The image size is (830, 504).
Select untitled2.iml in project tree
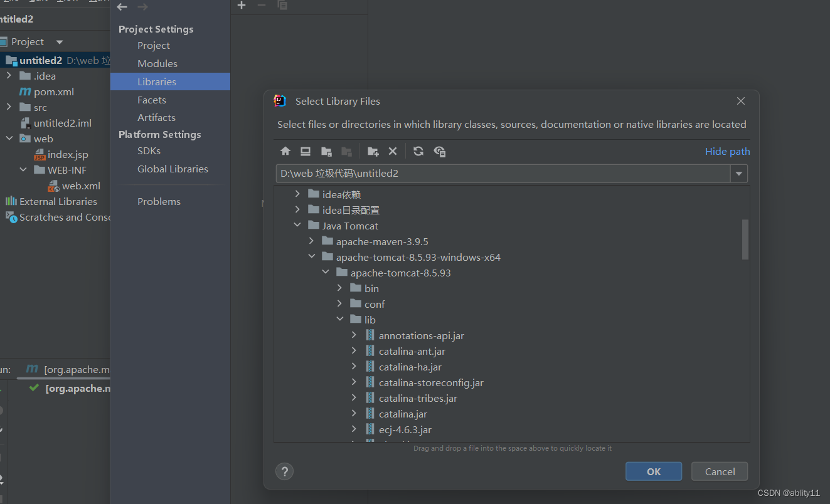pos(62,123)
